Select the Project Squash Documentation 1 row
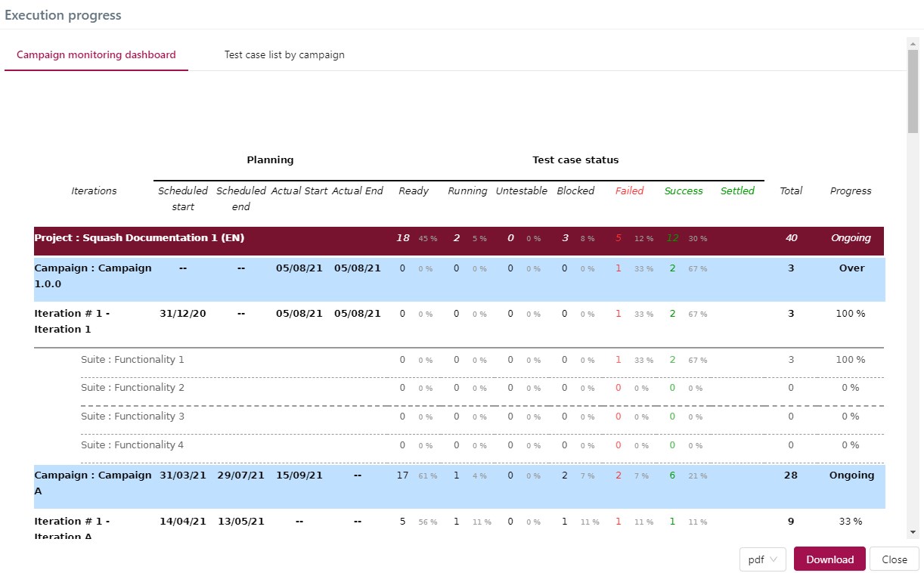This screenshot has width=924, height=573. pyautogui.click(x=139, y=238)
